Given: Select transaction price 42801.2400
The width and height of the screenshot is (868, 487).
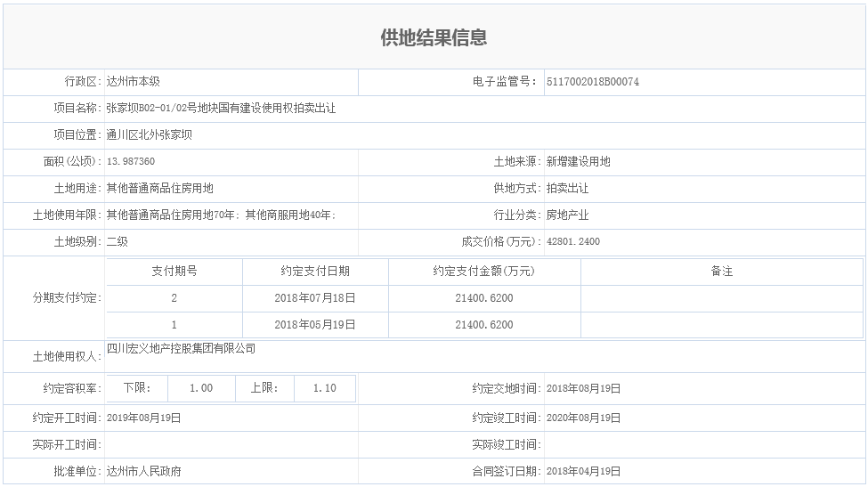Looking at the screenshot, I should [573, 242].
